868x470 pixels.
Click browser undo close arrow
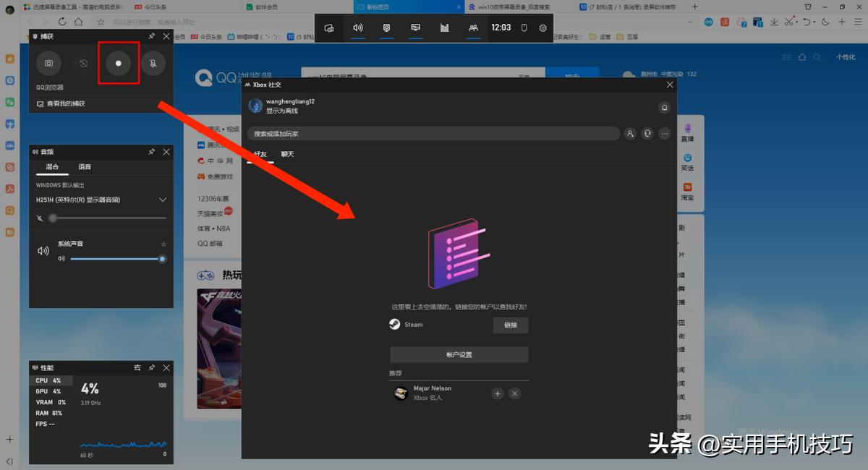(x=808, y=22)
